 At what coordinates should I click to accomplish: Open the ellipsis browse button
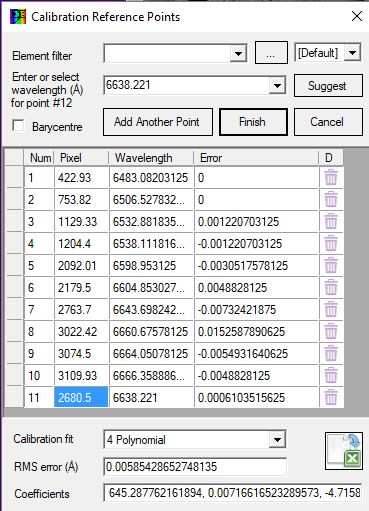point(271,52)
